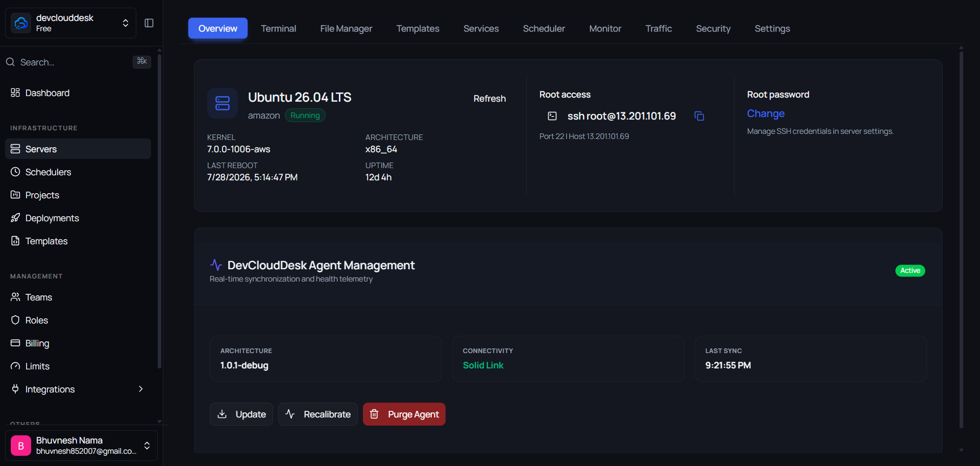Open Limits page

tap(78, 366)
